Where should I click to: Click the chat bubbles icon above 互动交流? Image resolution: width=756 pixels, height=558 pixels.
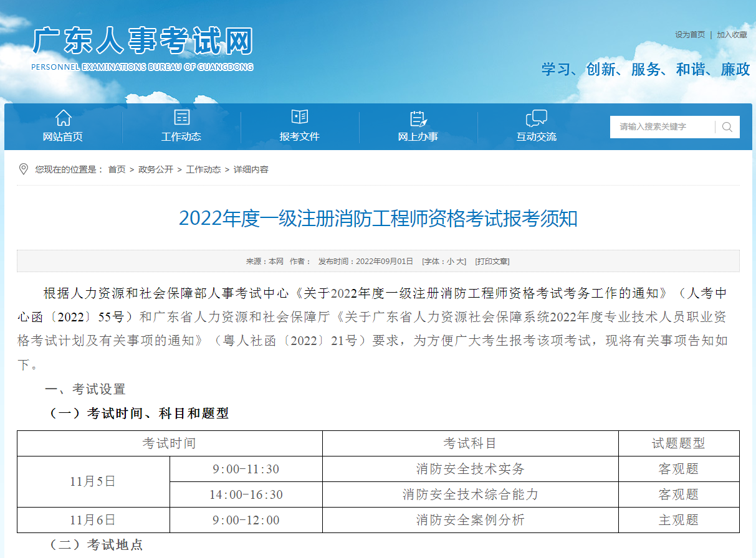point(536,118)
